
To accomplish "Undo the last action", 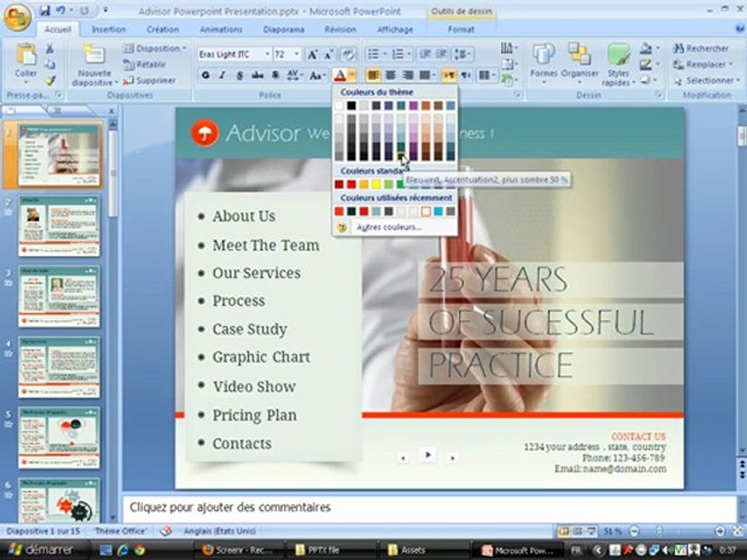I will pyautogui.click(x=61, y=10).
